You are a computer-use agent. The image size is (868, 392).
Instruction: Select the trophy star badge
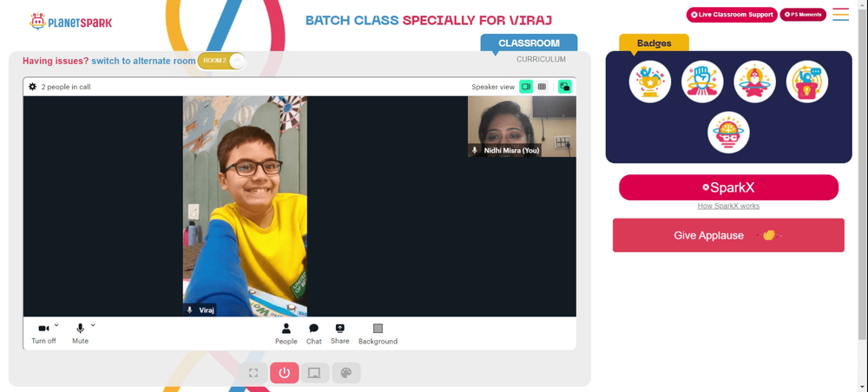coord(650,82)
